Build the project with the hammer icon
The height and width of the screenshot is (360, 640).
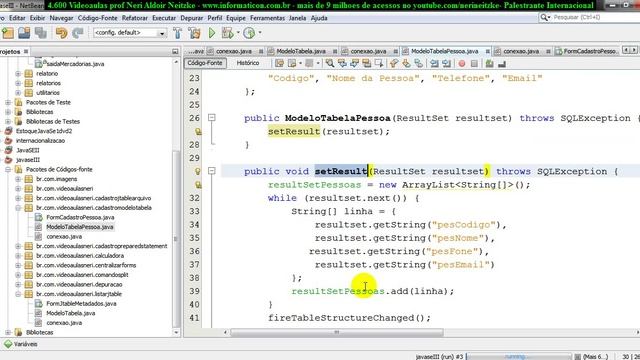177,33
